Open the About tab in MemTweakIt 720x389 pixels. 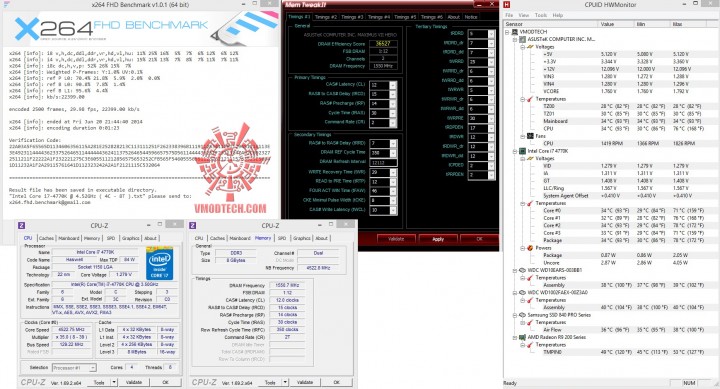point(454,17)
